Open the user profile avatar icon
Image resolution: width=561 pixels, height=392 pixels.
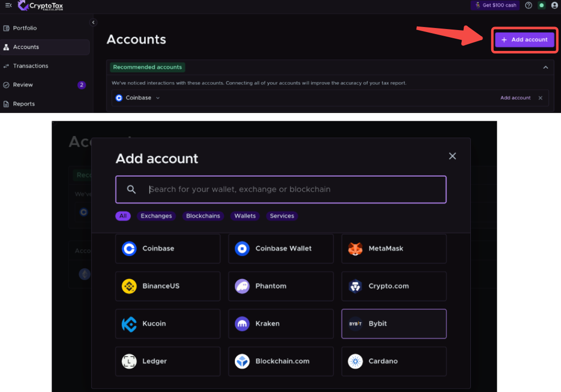[554, 5]
